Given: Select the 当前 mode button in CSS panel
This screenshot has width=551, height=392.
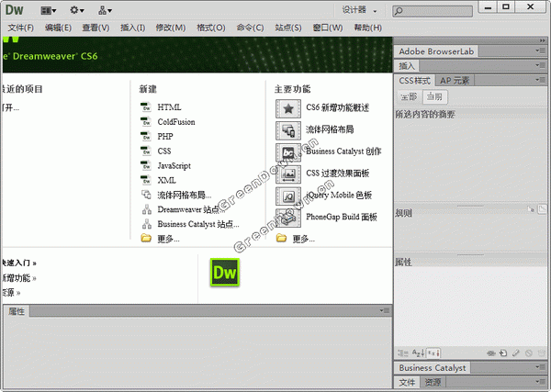Looking at the screenshot, I should click(434, 96).
